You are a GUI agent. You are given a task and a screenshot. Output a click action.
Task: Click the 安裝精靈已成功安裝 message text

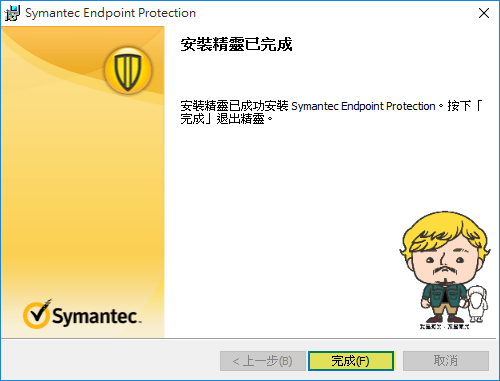pyautogui.click(x=331, y=112)
